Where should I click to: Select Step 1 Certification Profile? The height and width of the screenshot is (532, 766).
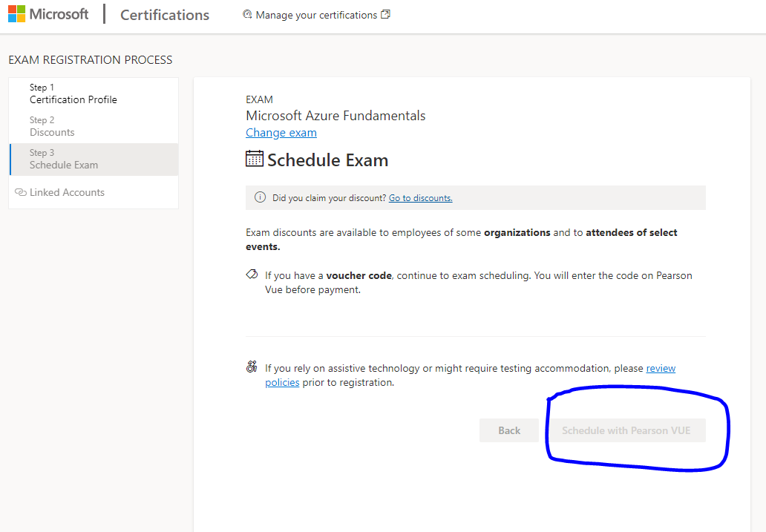point(94,93)
